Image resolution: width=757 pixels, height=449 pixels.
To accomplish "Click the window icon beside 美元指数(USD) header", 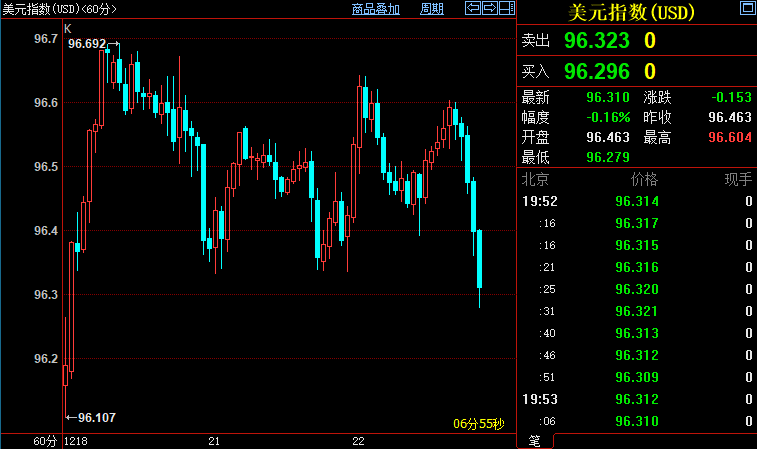I will pos(747,10).
